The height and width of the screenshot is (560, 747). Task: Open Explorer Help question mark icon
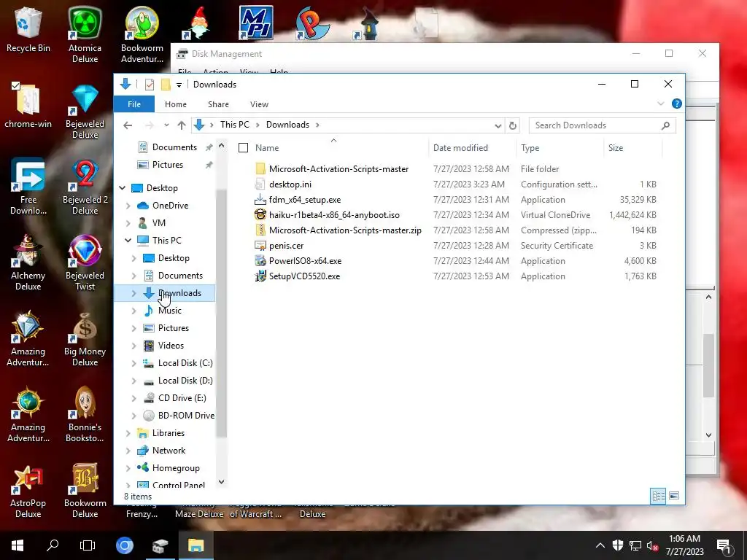[x=676, y=104]
